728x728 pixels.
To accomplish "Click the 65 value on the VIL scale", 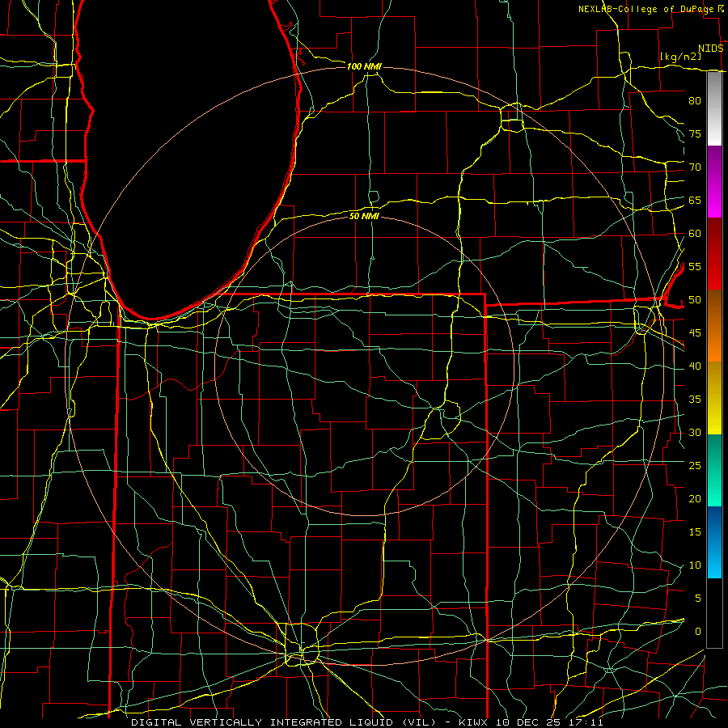I will tap(695, 200).
